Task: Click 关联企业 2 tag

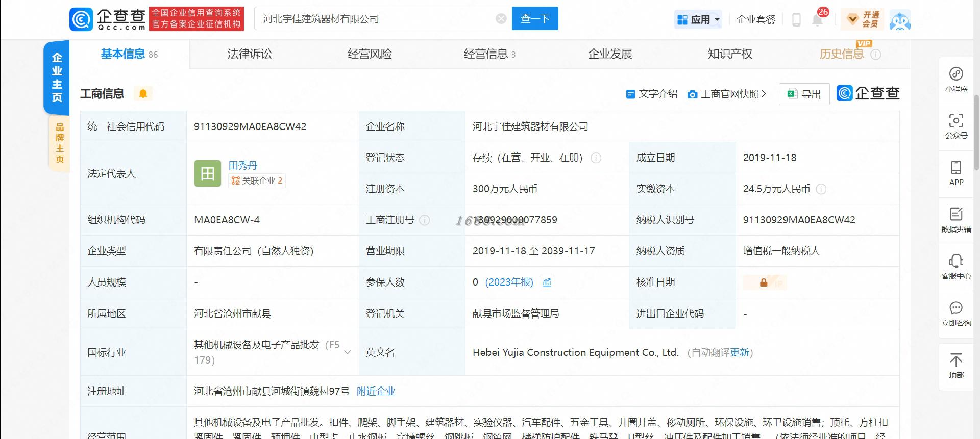Action: click(257, 180)
